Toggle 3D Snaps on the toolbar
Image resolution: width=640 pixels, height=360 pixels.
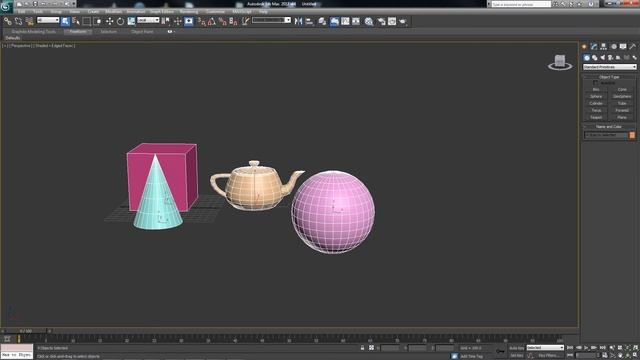[202, 21]
